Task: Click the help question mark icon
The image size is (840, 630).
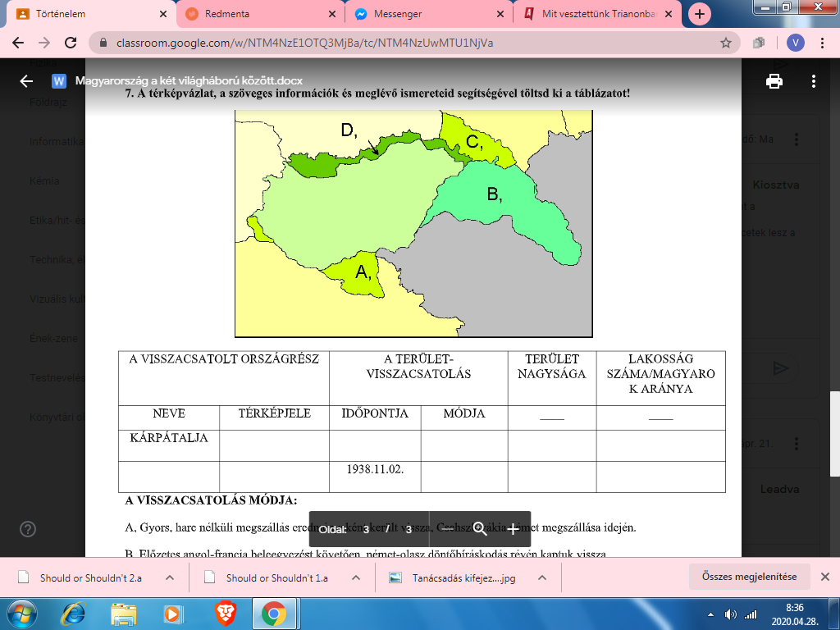Action: click(x=28, y=529)
